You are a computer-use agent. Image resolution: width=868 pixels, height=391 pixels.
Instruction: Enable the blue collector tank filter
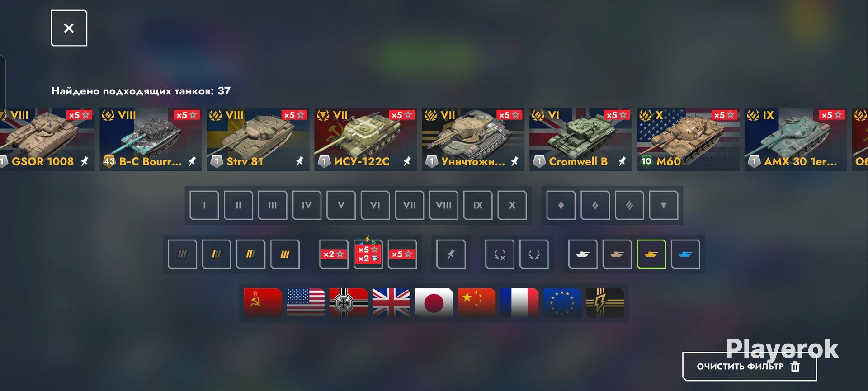click(x=685, y=254)
